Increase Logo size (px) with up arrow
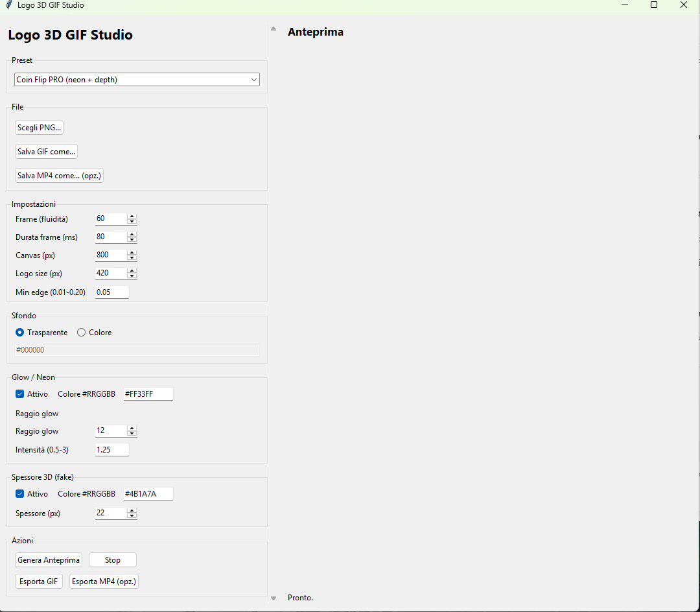 click(x=132, y=270)
